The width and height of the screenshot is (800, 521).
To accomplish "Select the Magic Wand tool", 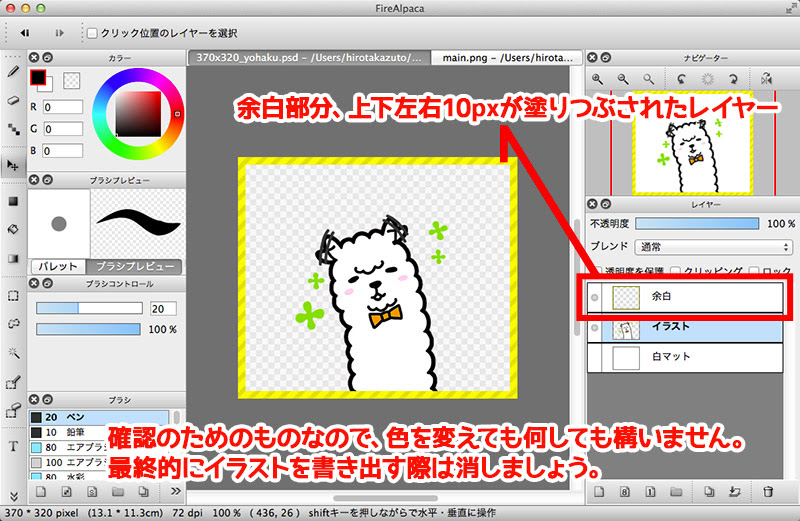I will tap(13, 352).
